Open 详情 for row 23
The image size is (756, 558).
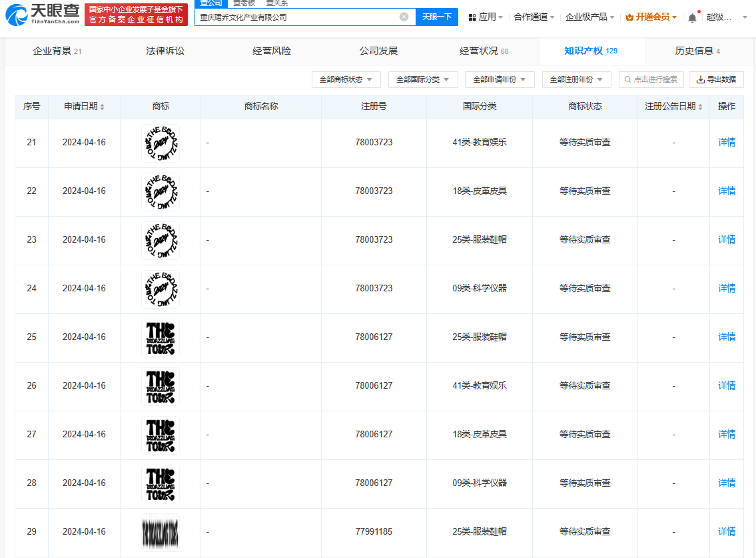(727, 240)
